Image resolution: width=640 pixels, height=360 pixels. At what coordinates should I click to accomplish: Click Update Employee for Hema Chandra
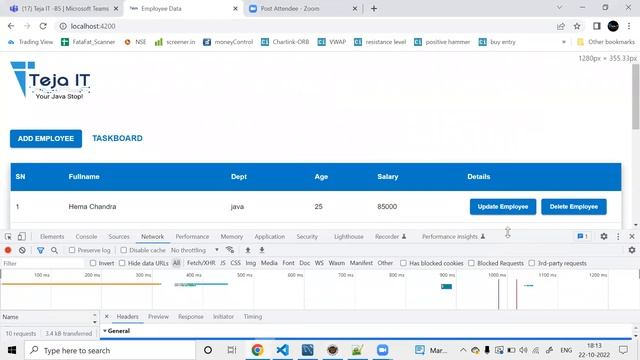click(503, 207)
